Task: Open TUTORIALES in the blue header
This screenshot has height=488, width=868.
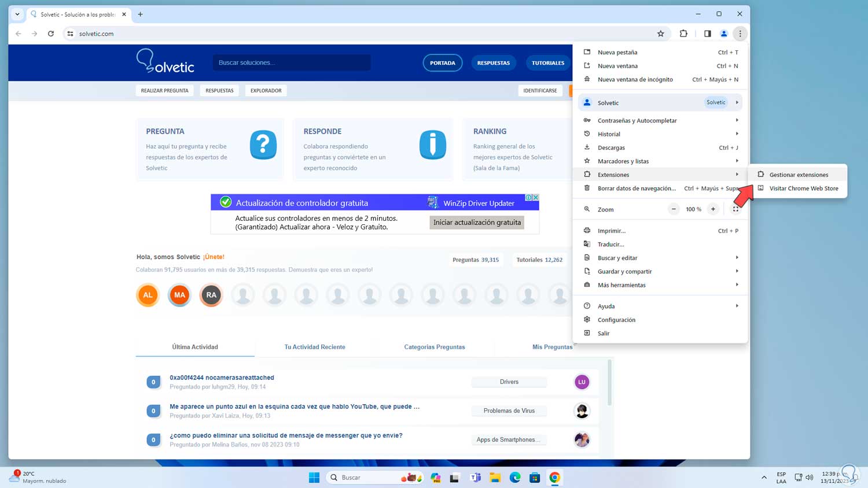Action: pos(548,62)
